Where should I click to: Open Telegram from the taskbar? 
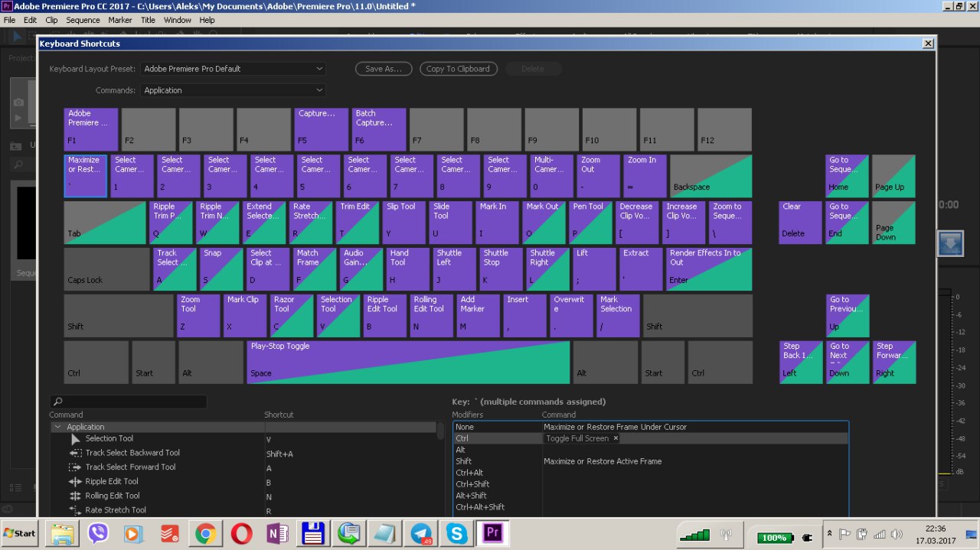(421, 533)
